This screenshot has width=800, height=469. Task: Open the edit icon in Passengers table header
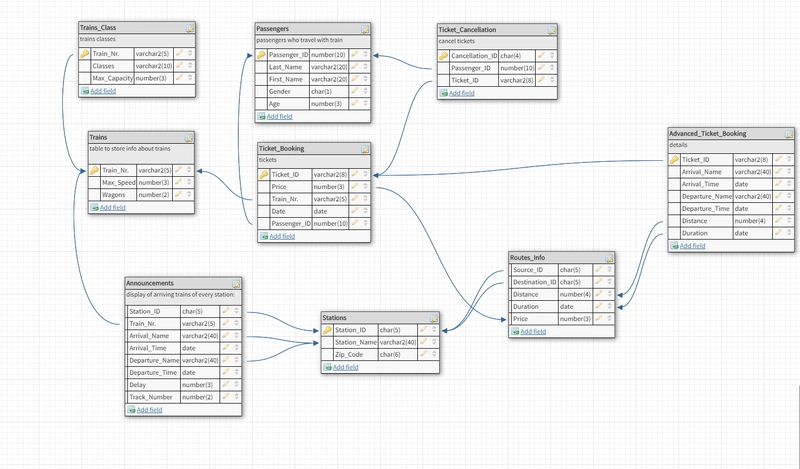(365, 29)
